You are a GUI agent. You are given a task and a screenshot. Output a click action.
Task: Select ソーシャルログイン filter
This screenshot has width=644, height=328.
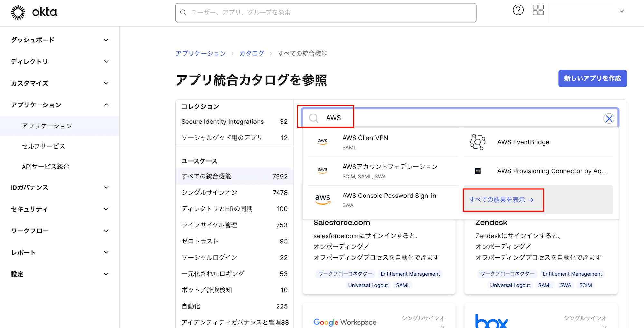[234, 257]
